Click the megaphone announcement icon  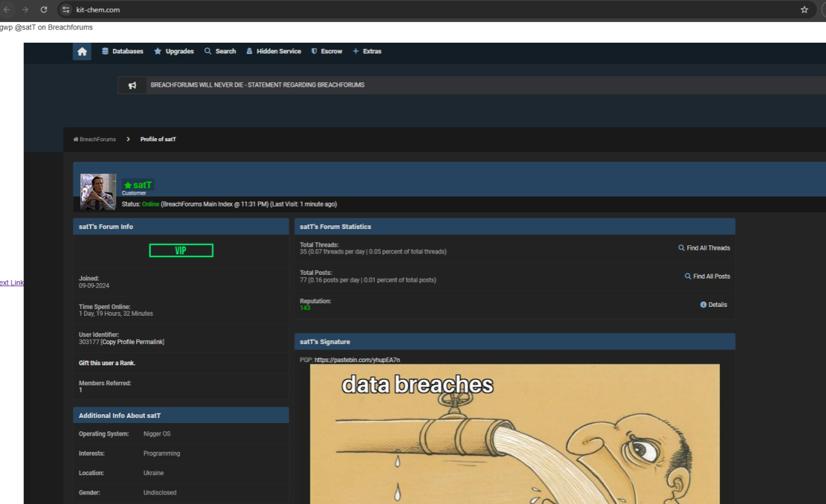pyautogui.click(x=133, y=85)
